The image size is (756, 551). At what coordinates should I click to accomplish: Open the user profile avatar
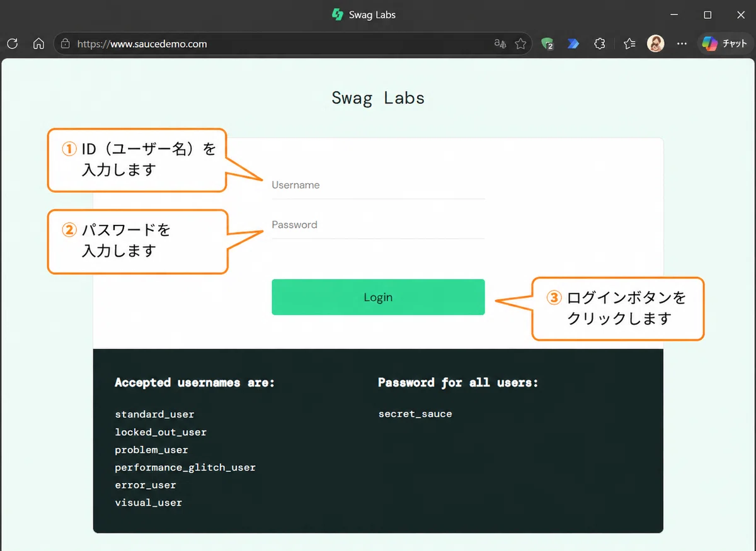click(x=656, y=43)
